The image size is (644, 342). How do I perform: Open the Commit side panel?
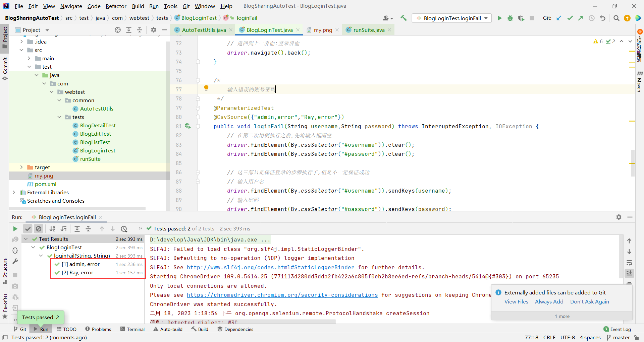point(5,69)
